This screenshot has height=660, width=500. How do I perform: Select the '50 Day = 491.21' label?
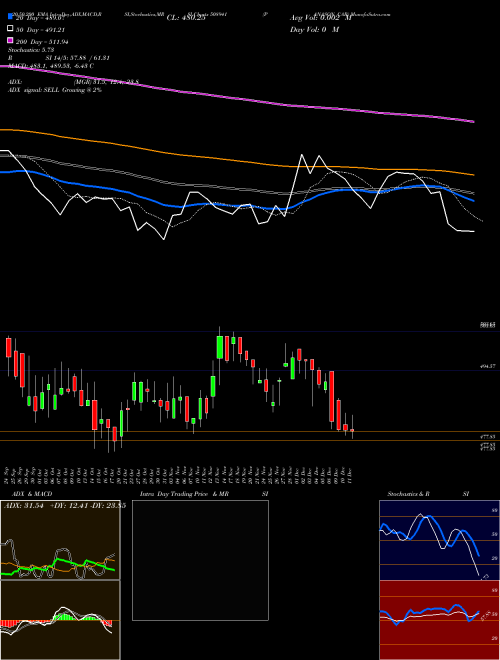[42, 29]
